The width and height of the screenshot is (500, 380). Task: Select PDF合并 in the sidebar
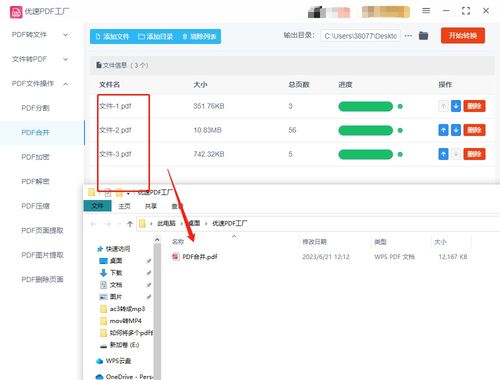pos(35,133)
